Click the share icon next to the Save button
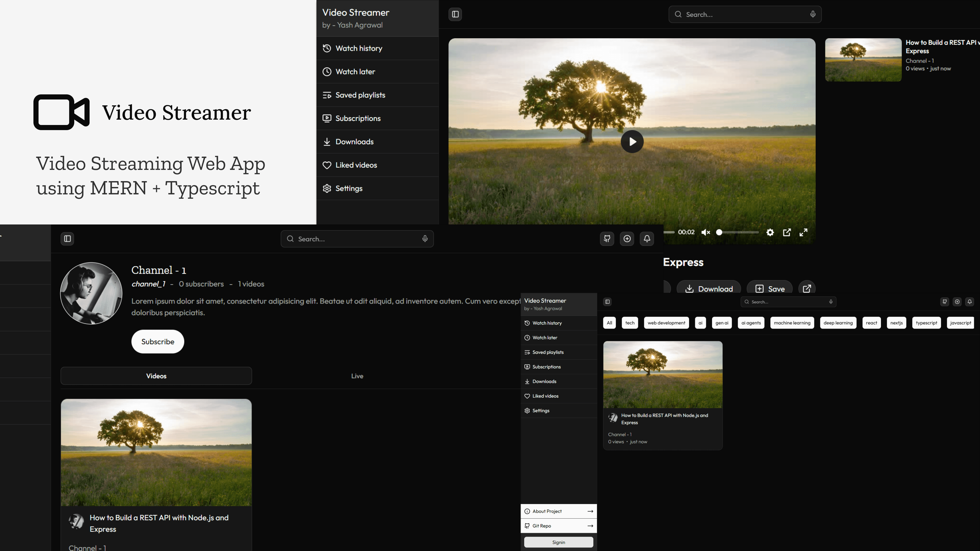The width and height of the screenshot is (980, 551). click(x=806, y=289)
